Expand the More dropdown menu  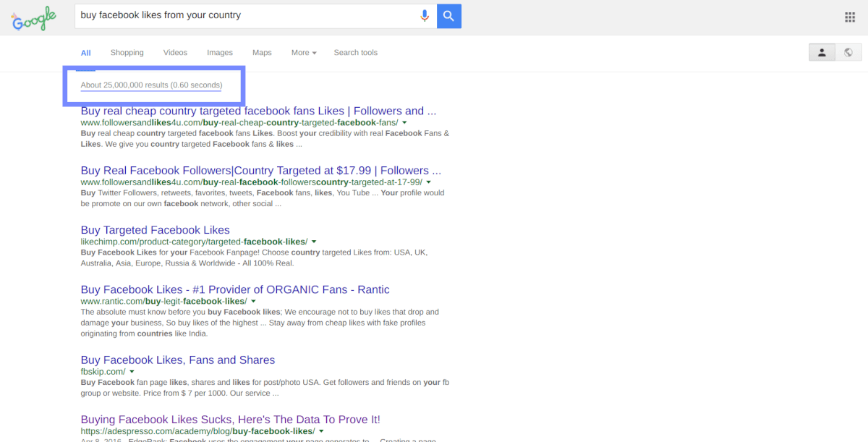pyautogui.click(x=304, y=53)
